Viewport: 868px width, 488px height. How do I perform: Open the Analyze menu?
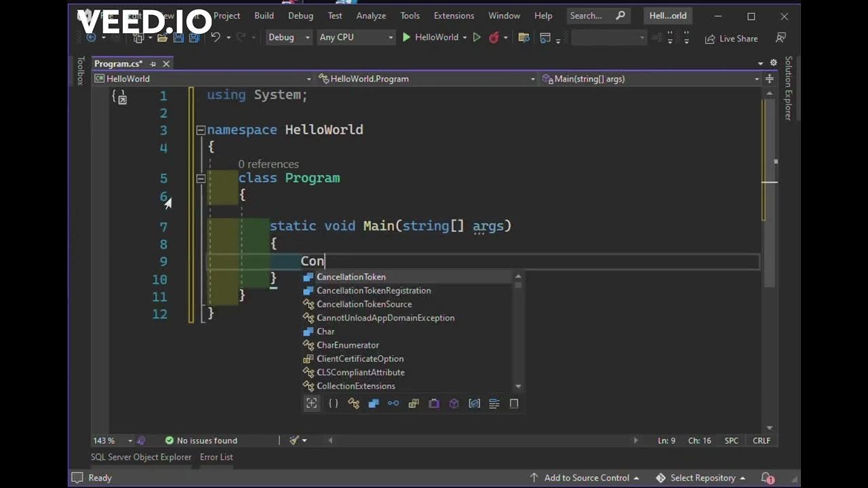pyautogui.click(x=371, y=16)
